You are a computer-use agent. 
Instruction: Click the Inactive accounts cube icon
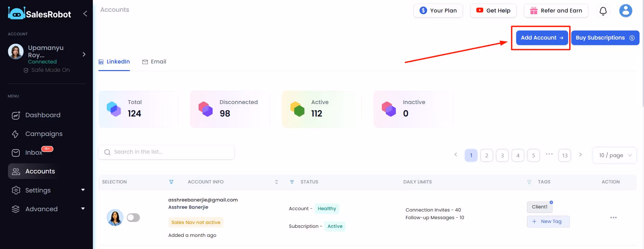coord(389,109)
